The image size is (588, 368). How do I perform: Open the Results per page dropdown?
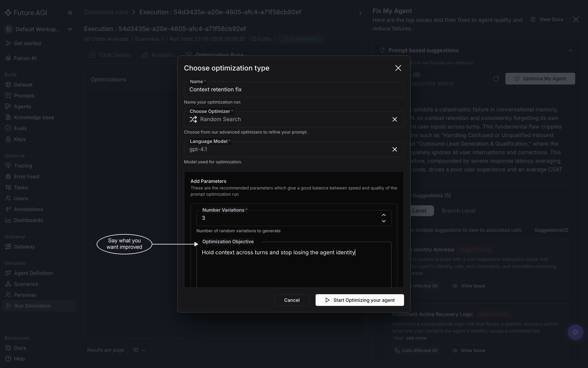tap(139, 350)
